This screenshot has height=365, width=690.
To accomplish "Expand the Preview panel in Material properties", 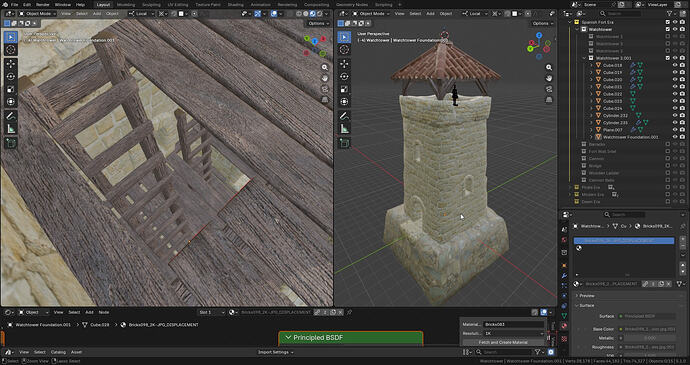I will click(587, 296).
